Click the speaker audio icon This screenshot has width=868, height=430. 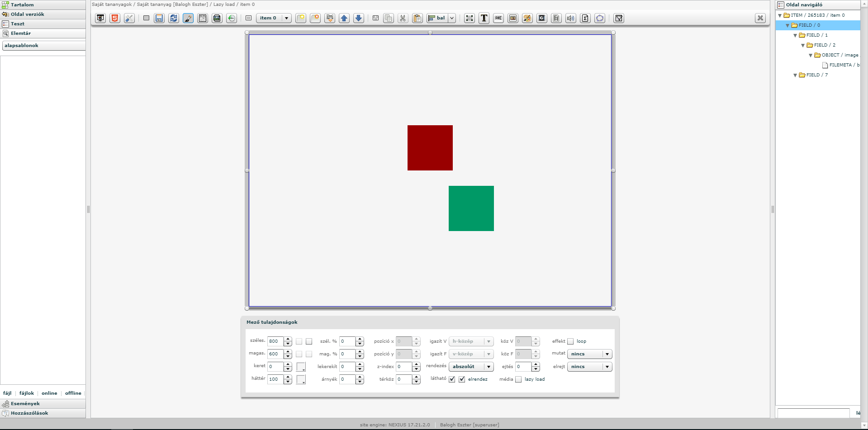point(571,18)
